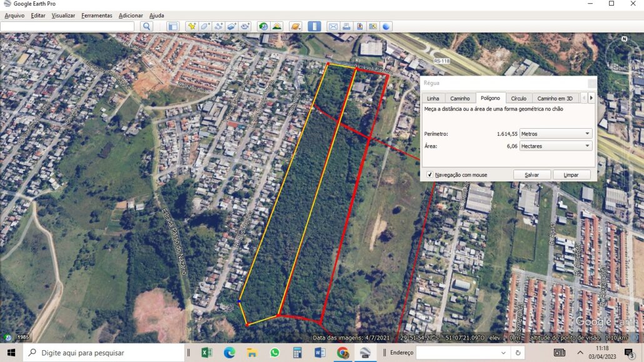Show historical imagery clock icon
The image size is (644, 362).
(263, 27)
